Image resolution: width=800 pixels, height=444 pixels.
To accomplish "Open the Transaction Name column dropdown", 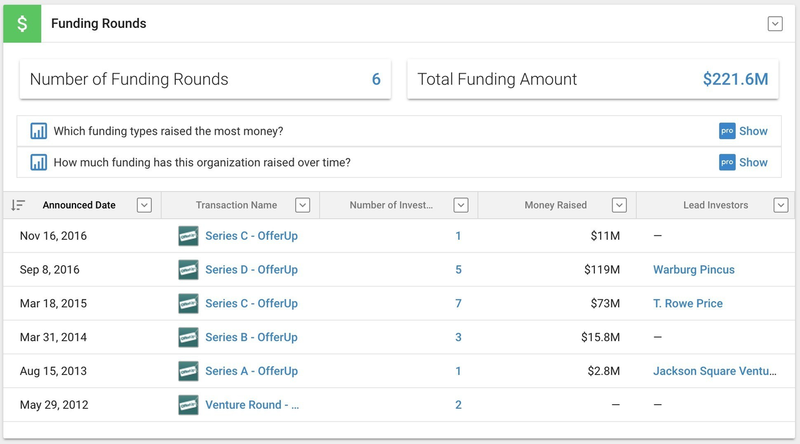I will (303, 205).
